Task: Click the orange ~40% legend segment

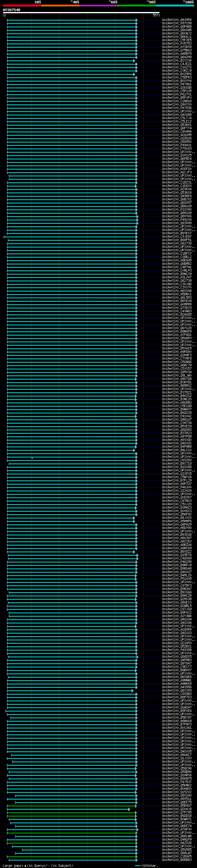Action: [x=60, y=6]
